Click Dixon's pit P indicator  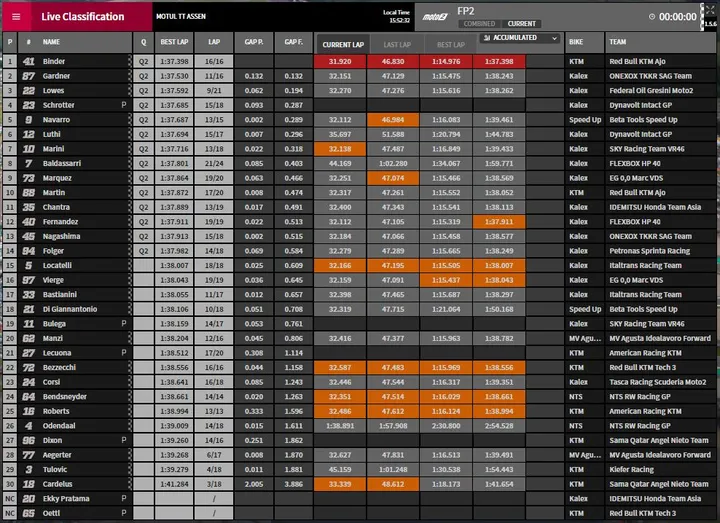tap(124, 440)
